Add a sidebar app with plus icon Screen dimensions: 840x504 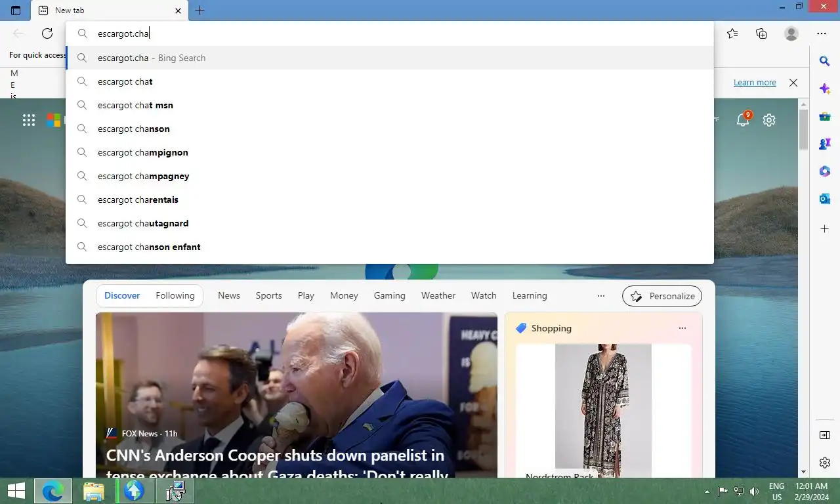pos(825,229)
